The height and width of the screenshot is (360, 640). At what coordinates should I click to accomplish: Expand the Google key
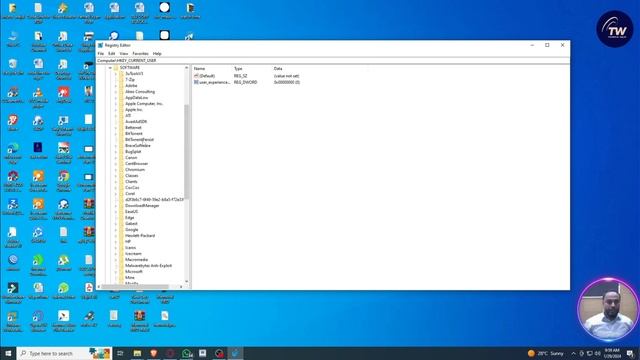click(116, 229)
